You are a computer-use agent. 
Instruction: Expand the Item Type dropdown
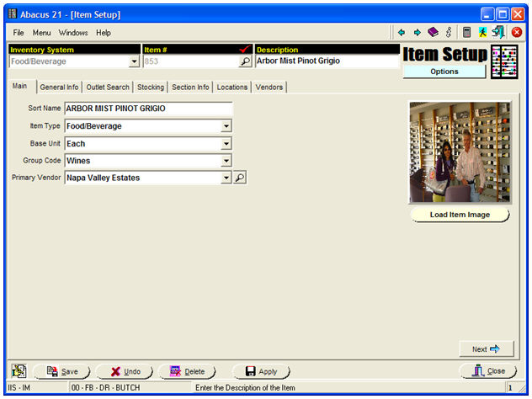pyautogui.click(x=226, y=126)
